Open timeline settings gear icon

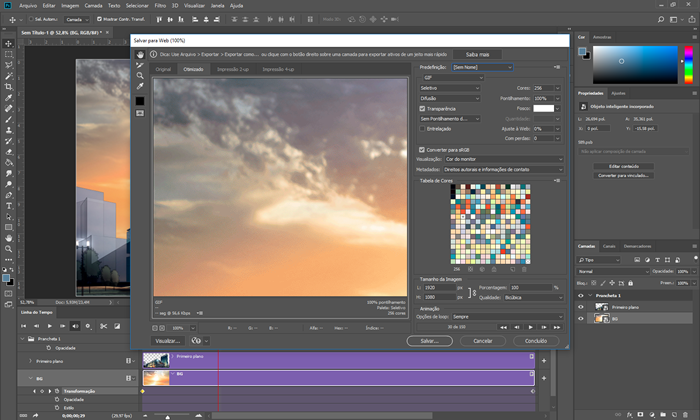[88, 326]
